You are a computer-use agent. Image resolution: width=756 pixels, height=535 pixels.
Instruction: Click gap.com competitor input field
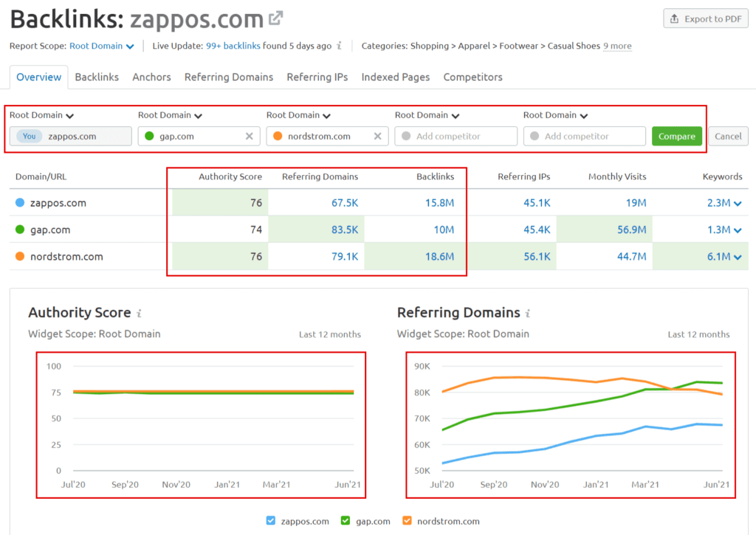point(199,137)
